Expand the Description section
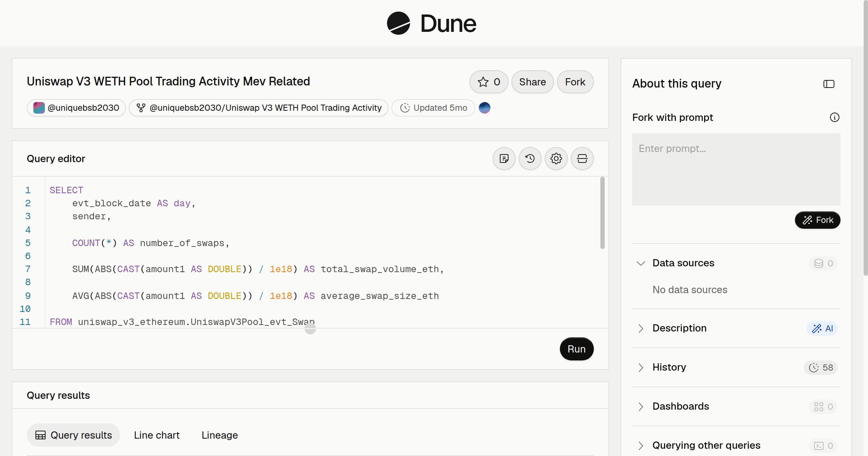Viewport: 868px width, 456px height. (x=641, y=328)
